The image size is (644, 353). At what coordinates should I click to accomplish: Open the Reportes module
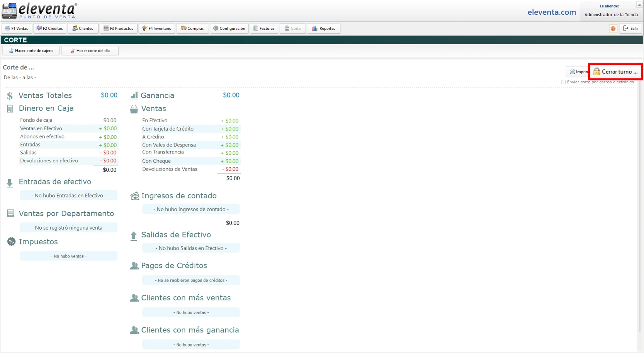coord(323,29)
